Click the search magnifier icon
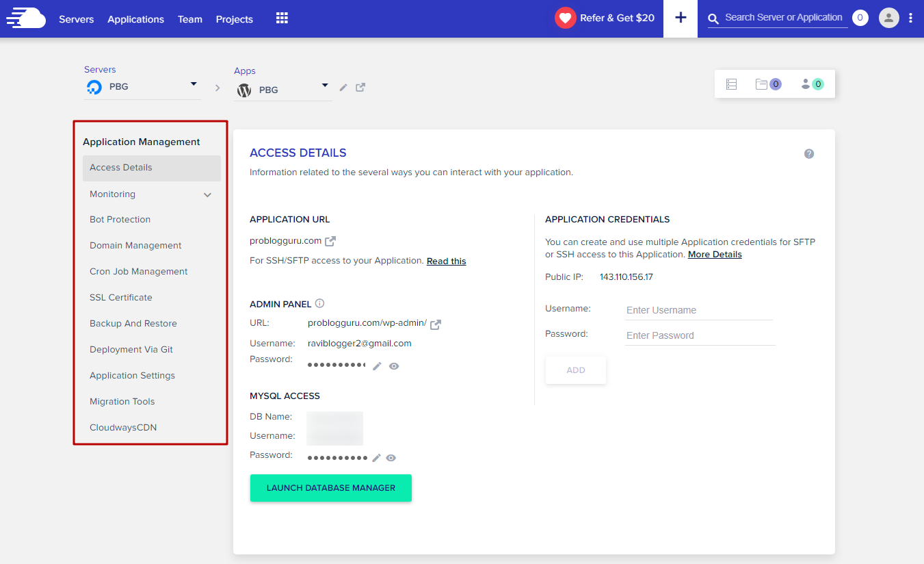924x564 pixels. tap(713, 18)
